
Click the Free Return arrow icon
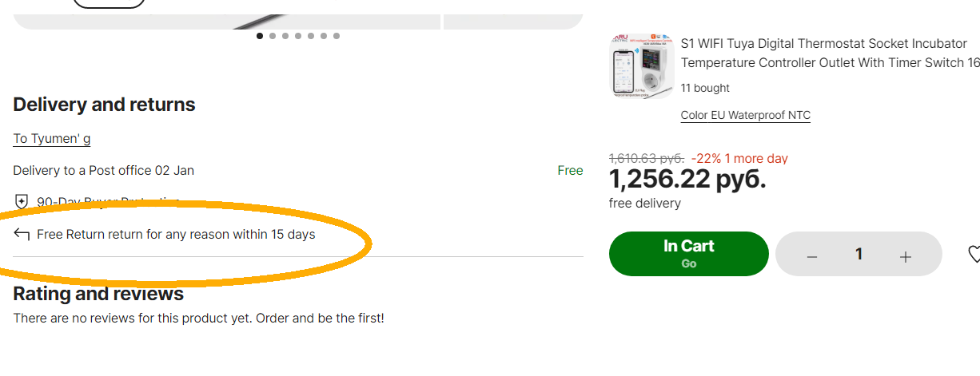click(x=22, y=235)
